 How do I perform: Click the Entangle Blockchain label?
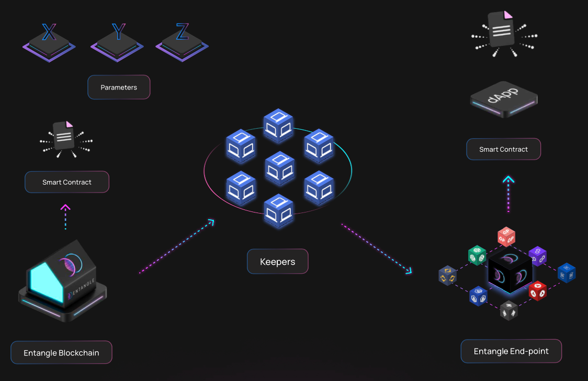[62, 353]
